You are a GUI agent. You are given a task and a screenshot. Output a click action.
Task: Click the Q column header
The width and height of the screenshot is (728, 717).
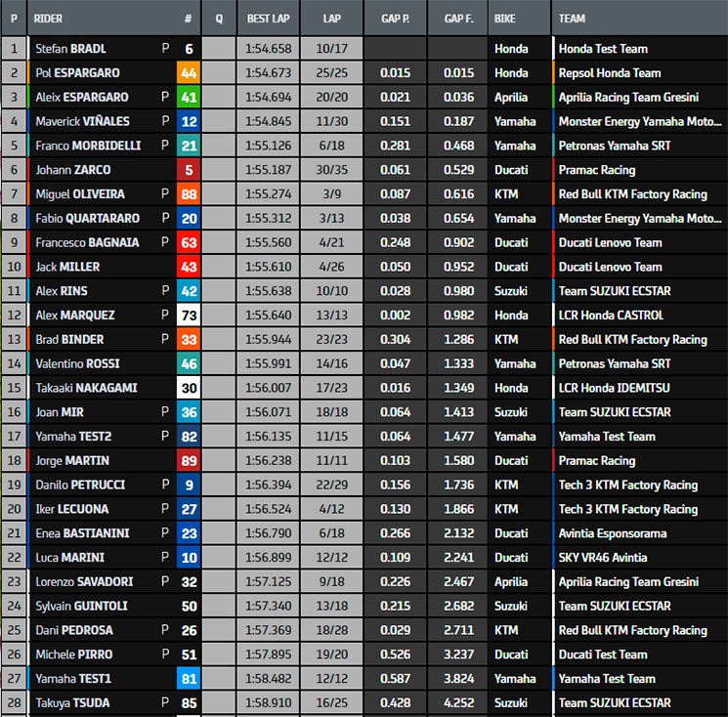tap(219, 19)
